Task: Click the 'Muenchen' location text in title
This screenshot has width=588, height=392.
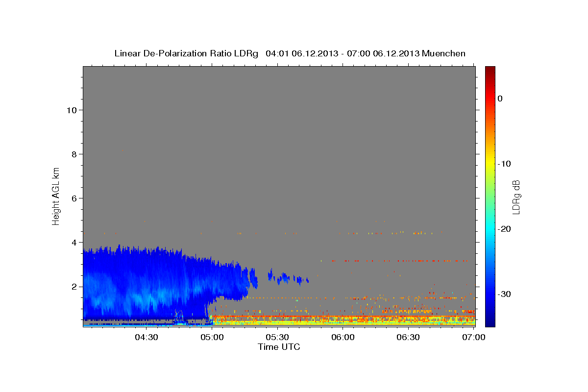Action: pos(444,53)
